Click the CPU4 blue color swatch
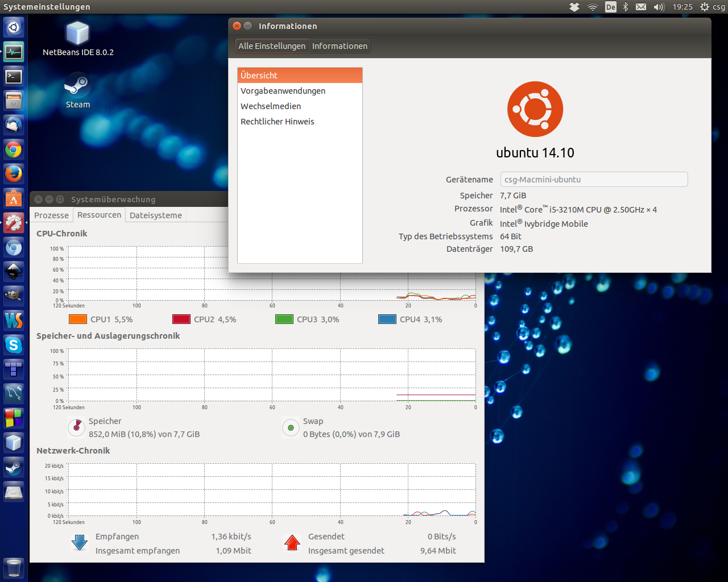Viewport: 728px width, 582px height. click(387, 319)
